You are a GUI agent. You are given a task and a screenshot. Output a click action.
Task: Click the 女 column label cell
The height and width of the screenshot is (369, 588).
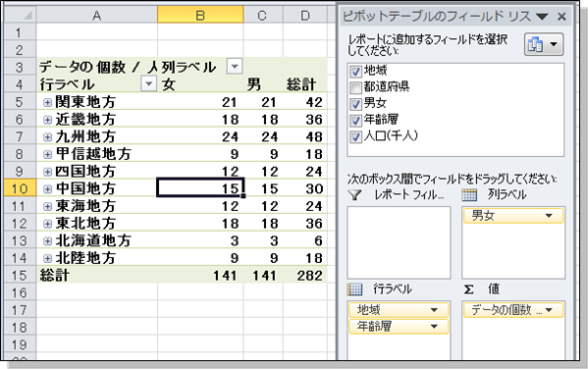(200, 84)
